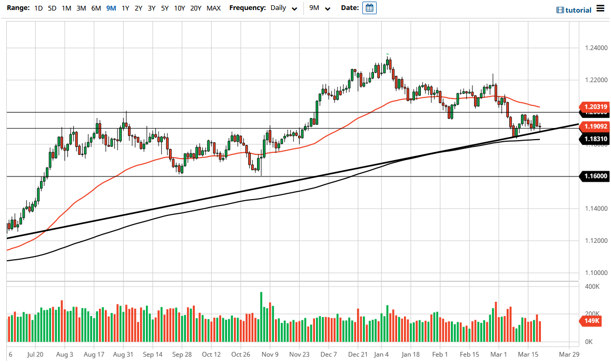Image resolution: width=611 pixels, height=364 pixels.
Task: Select the highlighted 9M range
Action: (111, 8)
